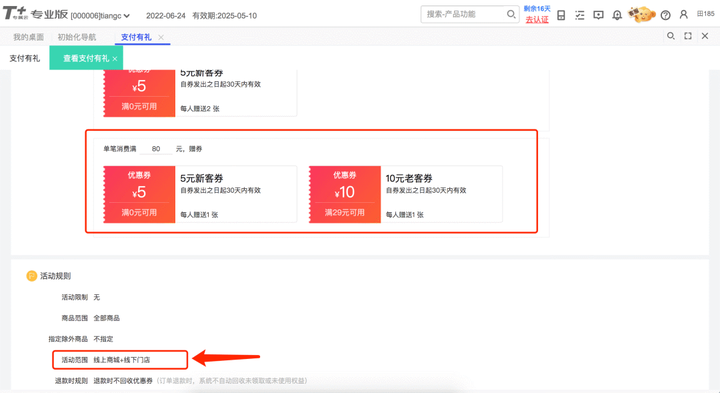Click 退款时不回收优惠券 refund rule
Viewport: 720px width, 393px height.
(123, 381)
